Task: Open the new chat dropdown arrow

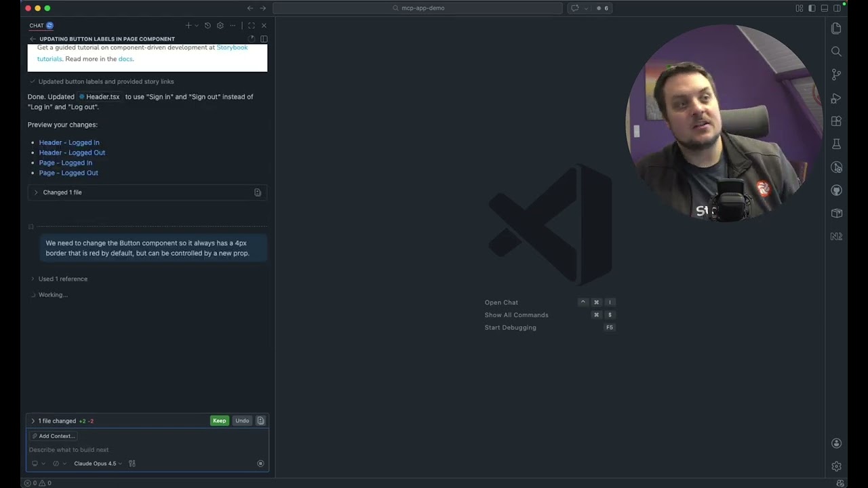Action: (197, 26)
